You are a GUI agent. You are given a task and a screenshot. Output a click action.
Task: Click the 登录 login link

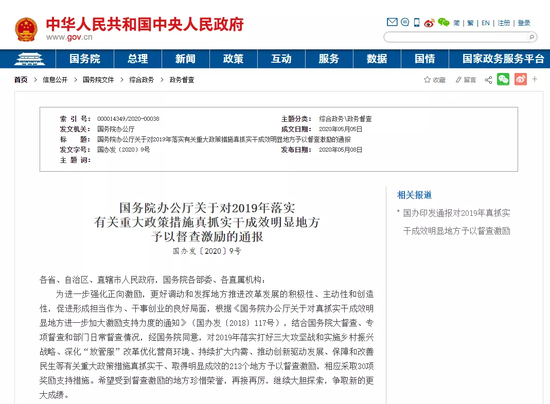tap(524, 23)
